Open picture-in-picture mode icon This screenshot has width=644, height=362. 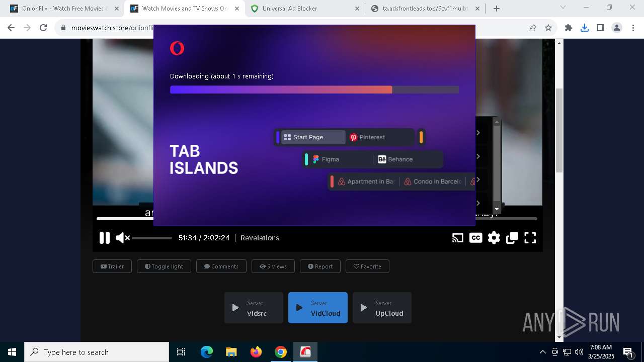pyautogui.click(x=512, y=238)
